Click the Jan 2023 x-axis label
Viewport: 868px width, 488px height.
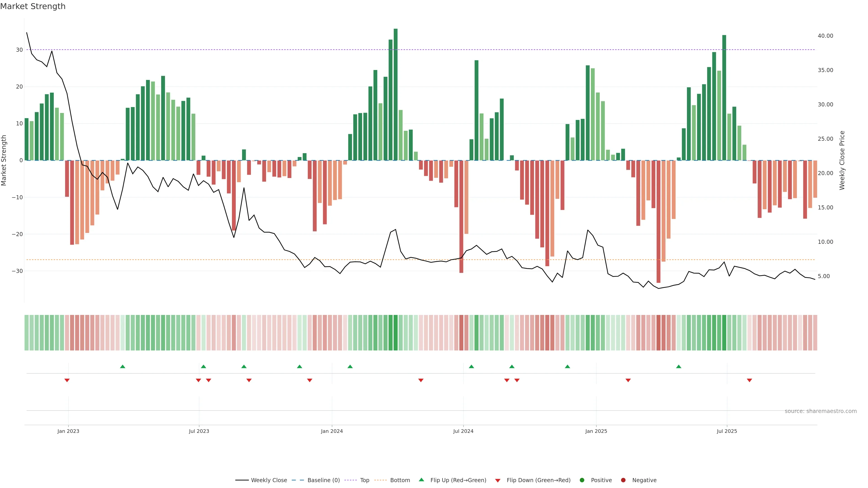click(x=68, y=431)
